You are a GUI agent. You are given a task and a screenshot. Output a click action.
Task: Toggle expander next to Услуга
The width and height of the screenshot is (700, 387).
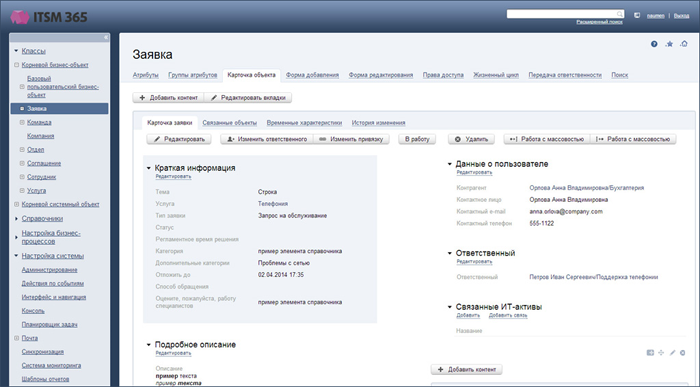tap(22, 191)
